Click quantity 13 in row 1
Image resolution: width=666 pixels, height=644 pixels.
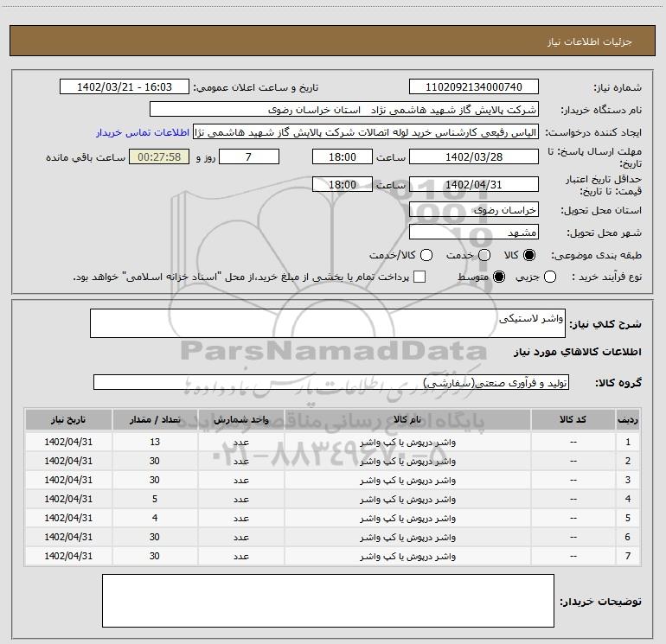tap(155, 442)
